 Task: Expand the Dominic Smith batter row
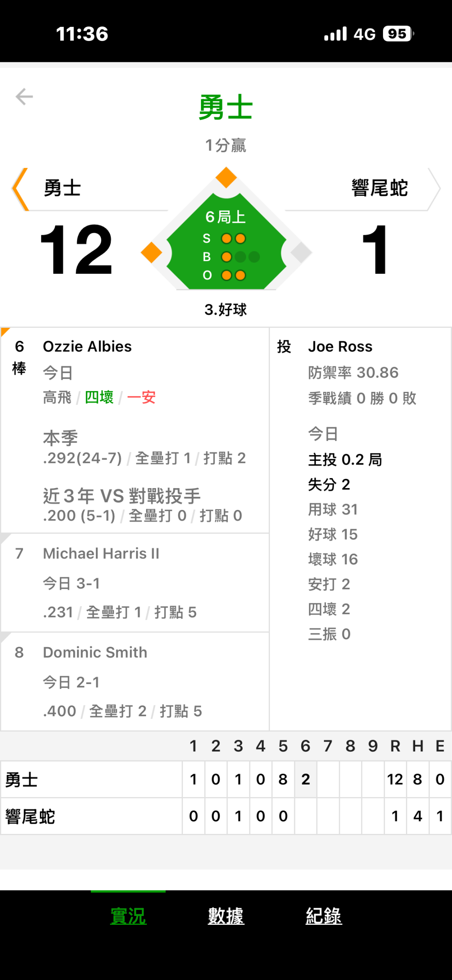tap(135, 681)
